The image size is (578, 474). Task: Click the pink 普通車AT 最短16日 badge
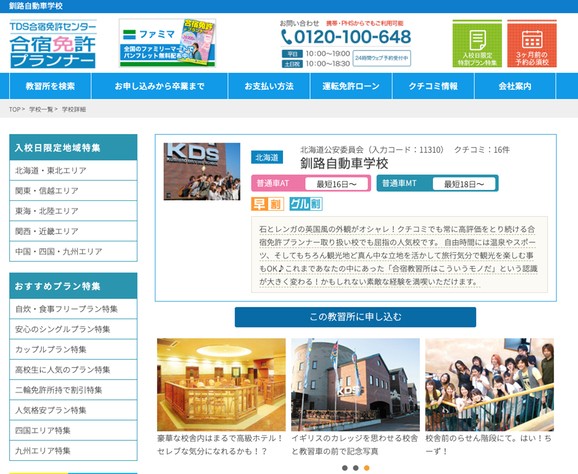tap(311, 183)
